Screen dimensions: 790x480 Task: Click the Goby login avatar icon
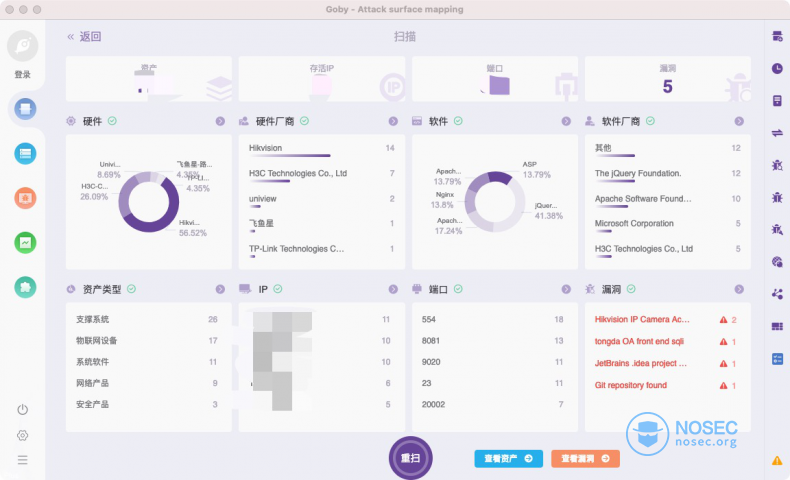pyautogui.click(x=23, y=46)
